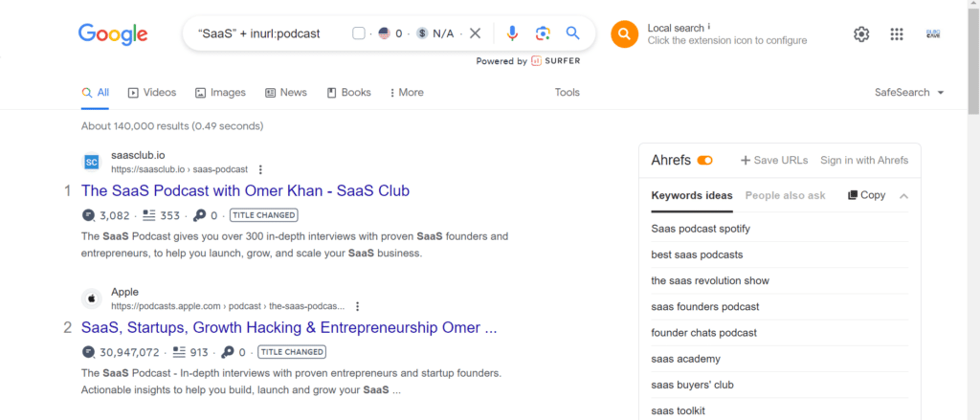Viewport: 980px width, 420px height.
Task: Switch to the Videos tab
Action: [x=152, y=93]
